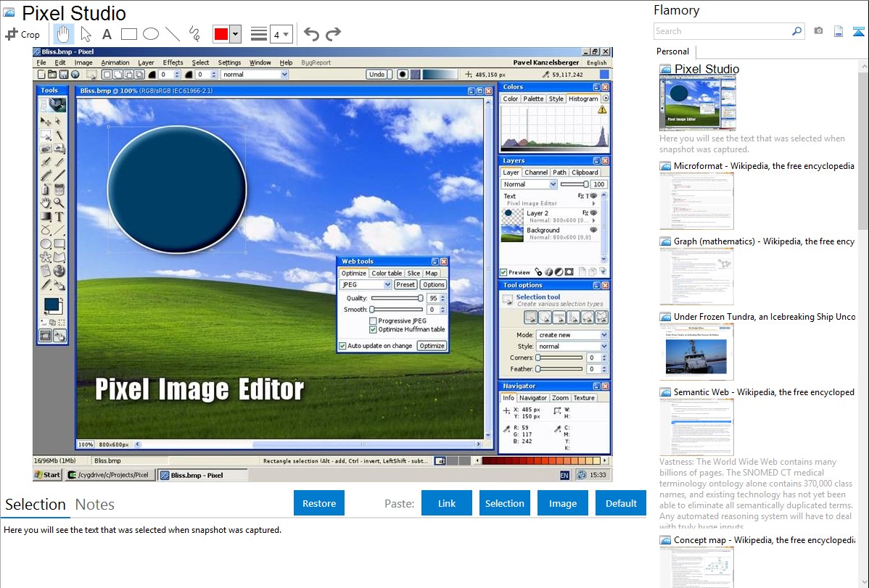Open the Flamory color picker dropdown arrow
This screenshot has width=869, height=588.
235,34
